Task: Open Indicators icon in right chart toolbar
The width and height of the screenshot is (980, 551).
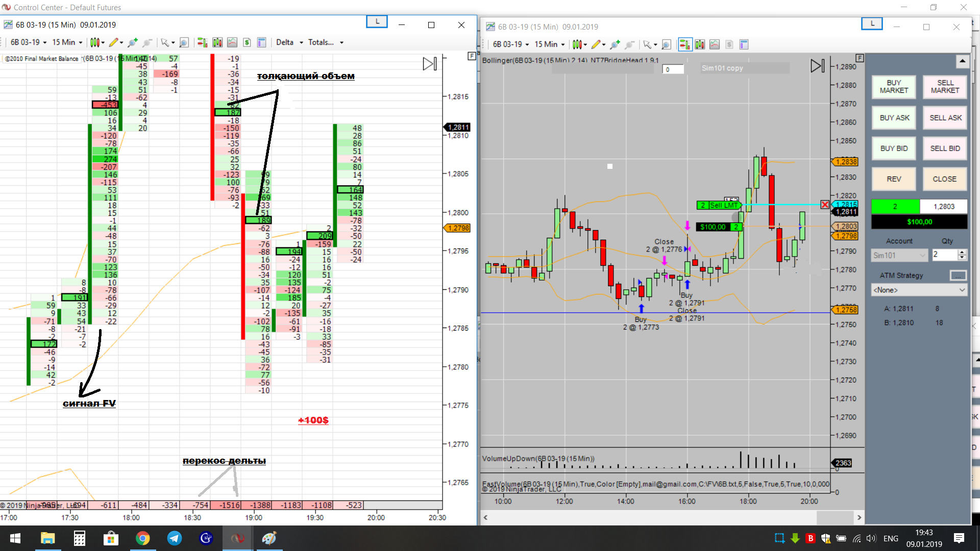Action: pos(715,44)
